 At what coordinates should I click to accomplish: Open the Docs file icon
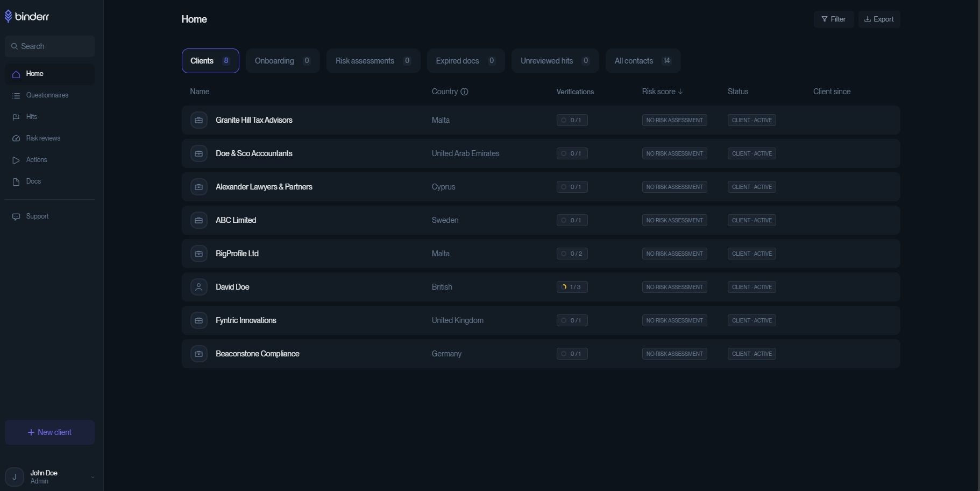[x=16, y=182]
